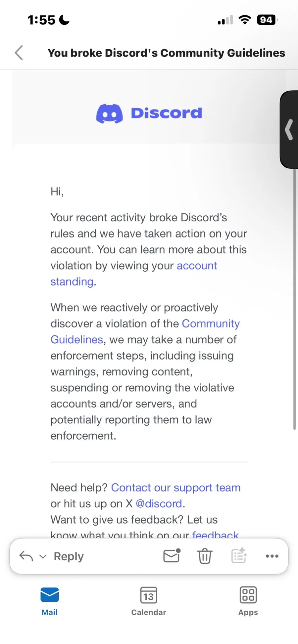Expand reply options chevron dropdown

pos(43,556)
